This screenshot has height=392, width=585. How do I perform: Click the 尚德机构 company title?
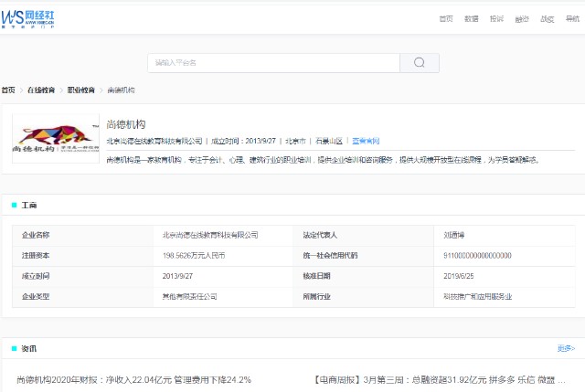(x=126, y=124)
